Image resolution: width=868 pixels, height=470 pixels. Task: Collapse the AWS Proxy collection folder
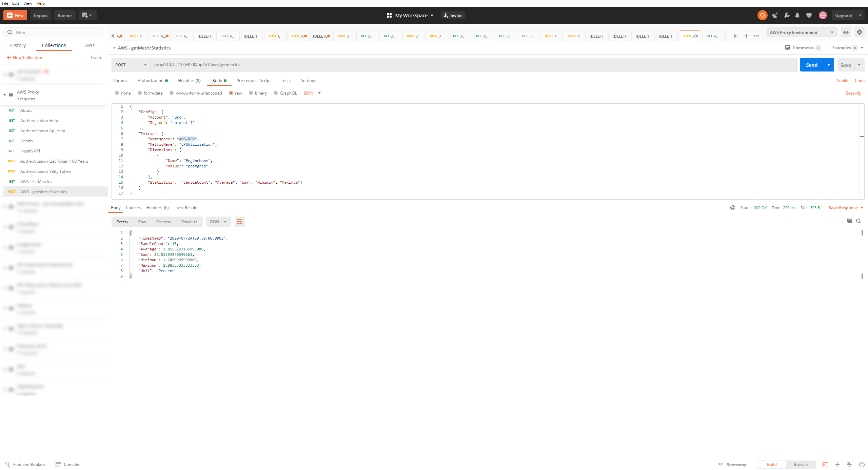pos(5,95)
